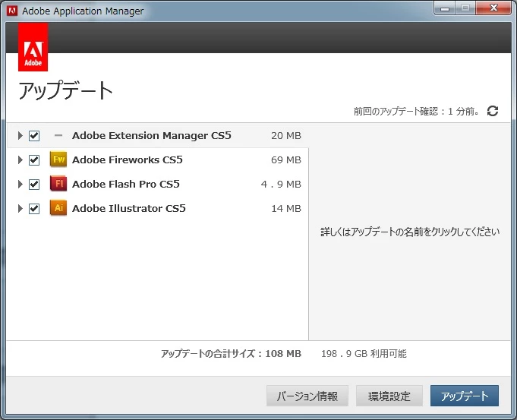Image resolution: width=517 pixels, height=420 pixels.
Task: Expand Adobe Flash Pro CS5 update details
Action: pyautogui.click(x=20, y=184)
